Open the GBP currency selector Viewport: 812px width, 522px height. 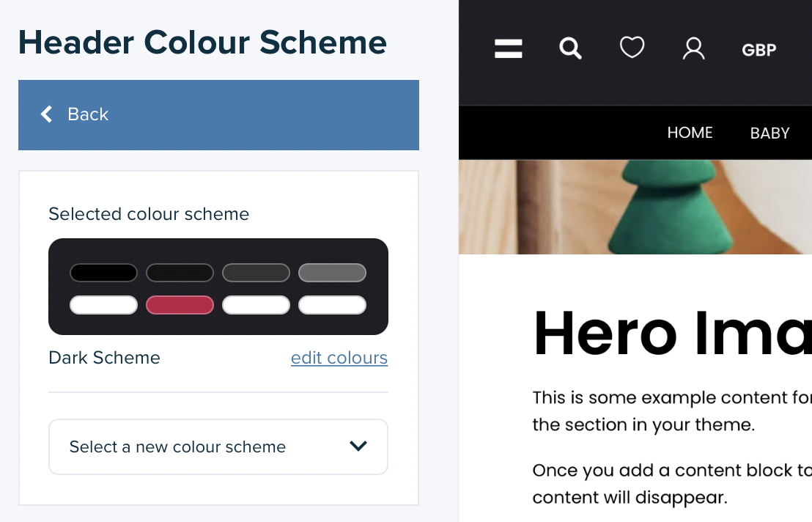(x=759, y=50)
